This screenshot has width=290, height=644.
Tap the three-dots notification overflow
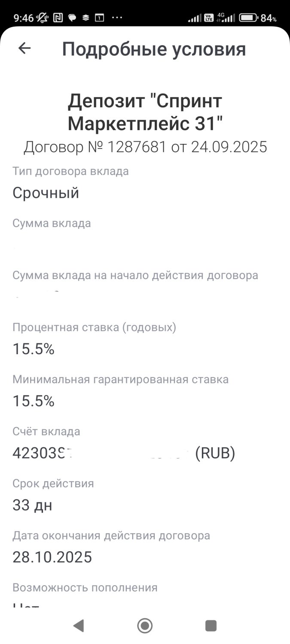pos(117,18)
